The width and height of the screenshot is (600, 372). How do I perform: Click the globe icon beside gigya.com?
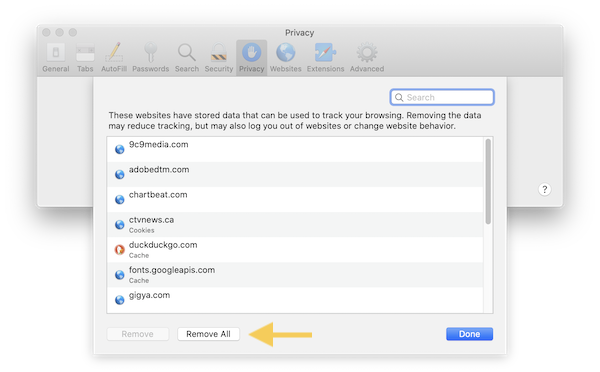pyautogui.click(x=119, y=300)
